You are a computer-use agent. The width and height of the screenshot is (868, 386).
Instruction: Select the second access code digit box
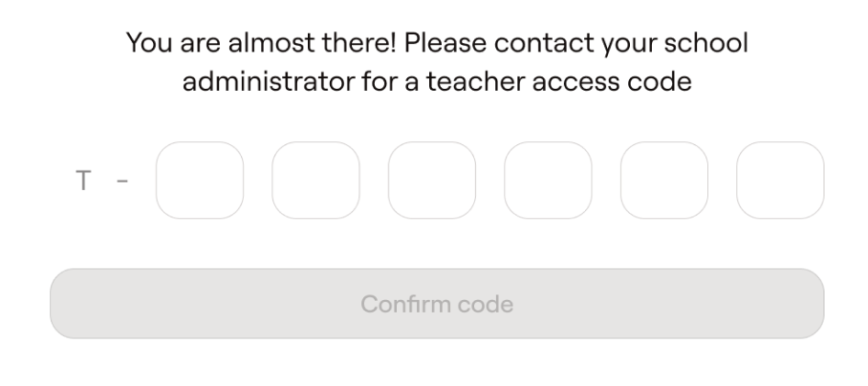point(315,181)
